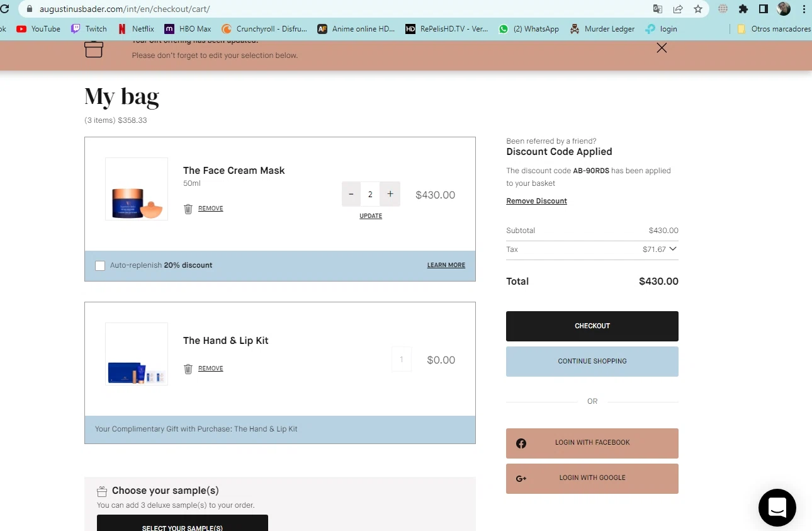Open the WhatsApp bookmark
The height and width of the screenshot is (531, 812).
click(529, 29)
